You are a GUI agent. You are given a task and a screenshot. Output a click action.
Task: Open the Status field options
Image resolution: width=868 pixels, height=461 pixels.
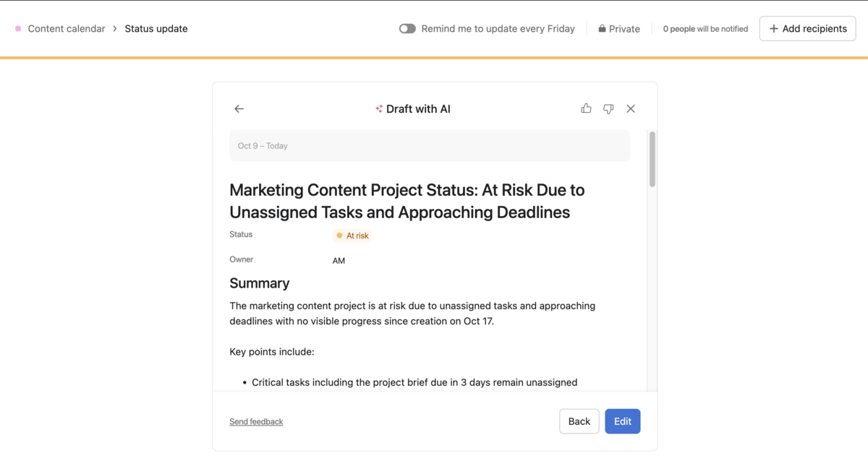[x=241, y=234]
